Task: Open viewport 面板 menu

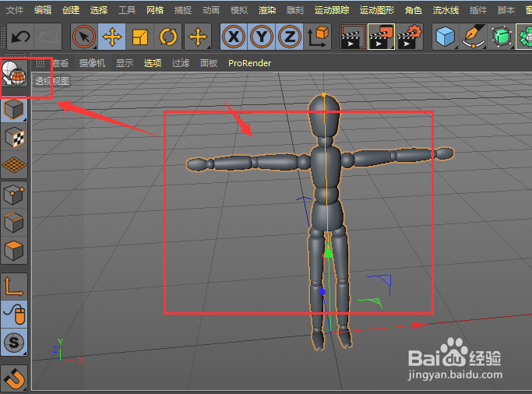Action: 208,63
